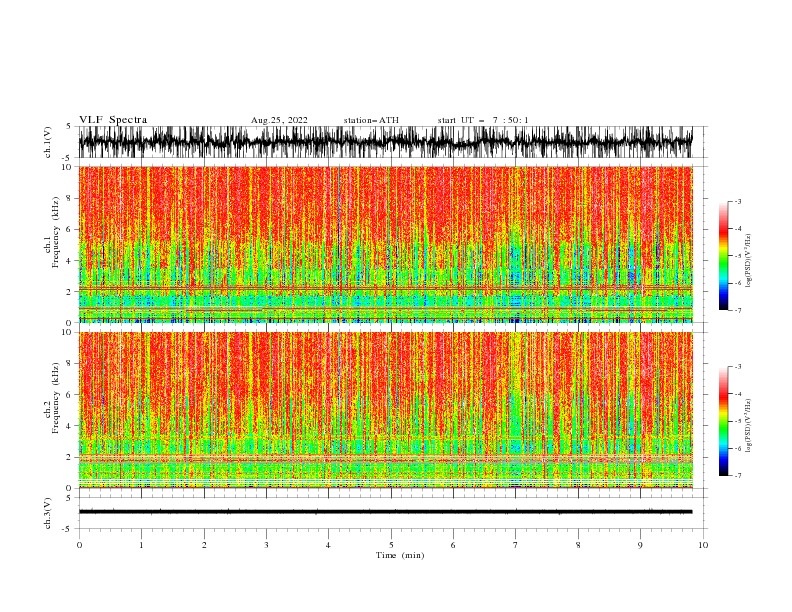Image resolution: width=792 pixels, height=612 pixels.
Task: Click the "-3" value on ch.1 color bar
Action: [x=738, y=201]
